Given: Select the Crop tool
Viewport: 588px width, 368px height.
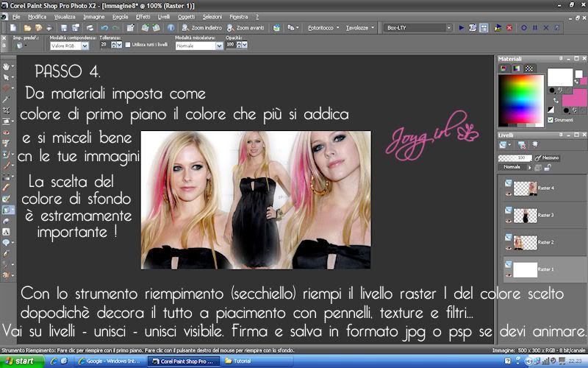Looking at the screenshot, I should (6, 110).
